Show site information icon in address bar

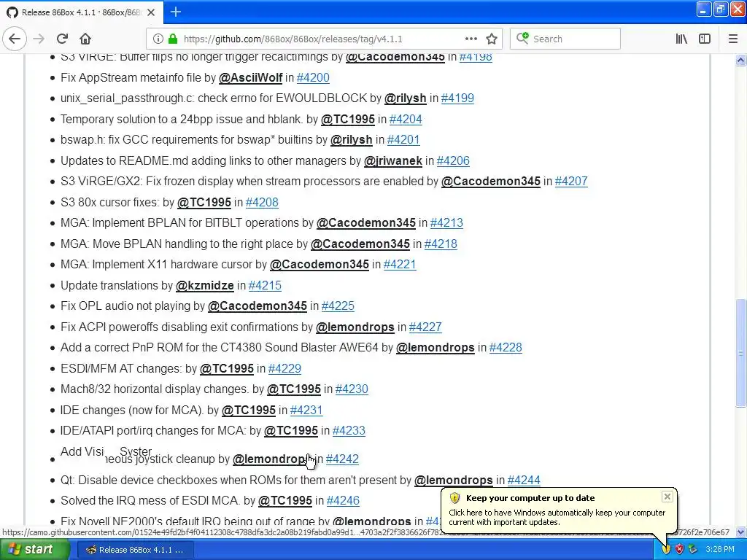[158, 39]
